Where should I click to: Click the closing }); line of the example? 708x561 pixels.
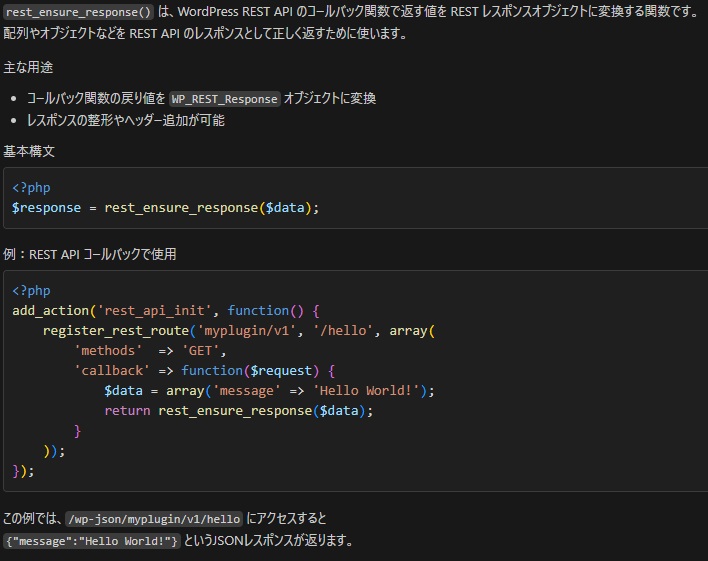(x=23, y=471)
